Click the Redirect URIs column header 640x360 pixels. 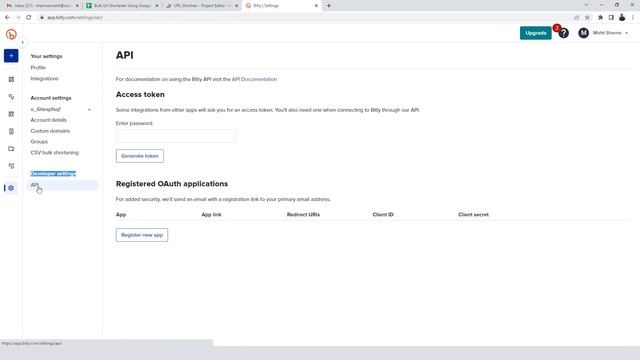click(303, 214)
